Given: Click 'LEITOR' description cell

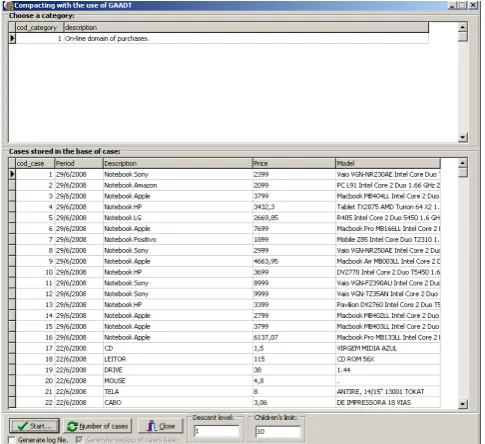Looking at the screenshot, I should point(178,359).
